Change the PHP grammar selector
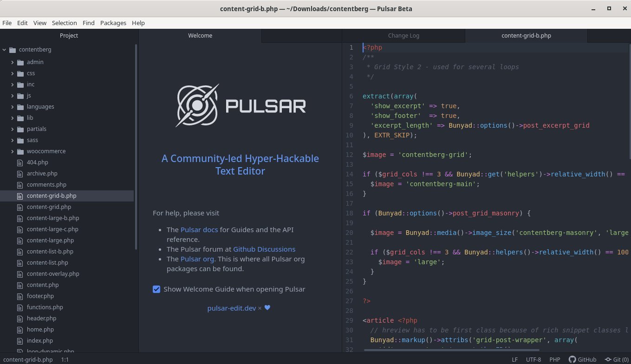 click(555, 359)
